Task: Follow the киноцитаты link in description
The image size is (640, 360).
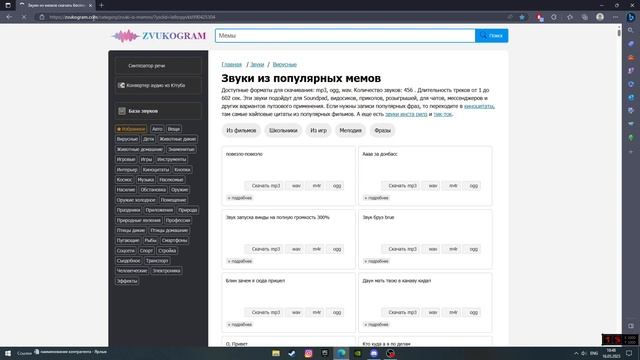Action: tap(479, 106)
